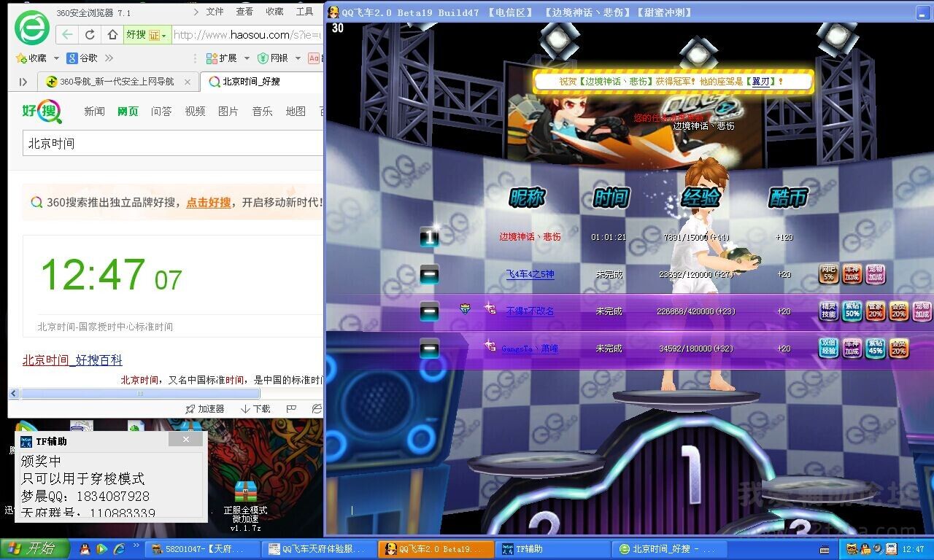The height and width of the screenshot is (560, 934).
Task: Open the 工具 menu
Action: tap(304, 12)
